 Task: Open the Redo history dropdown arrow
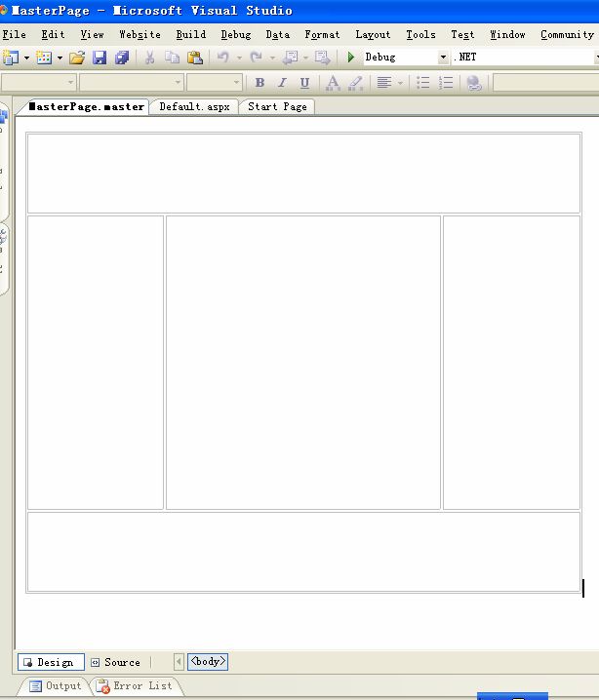coord(272,58)
